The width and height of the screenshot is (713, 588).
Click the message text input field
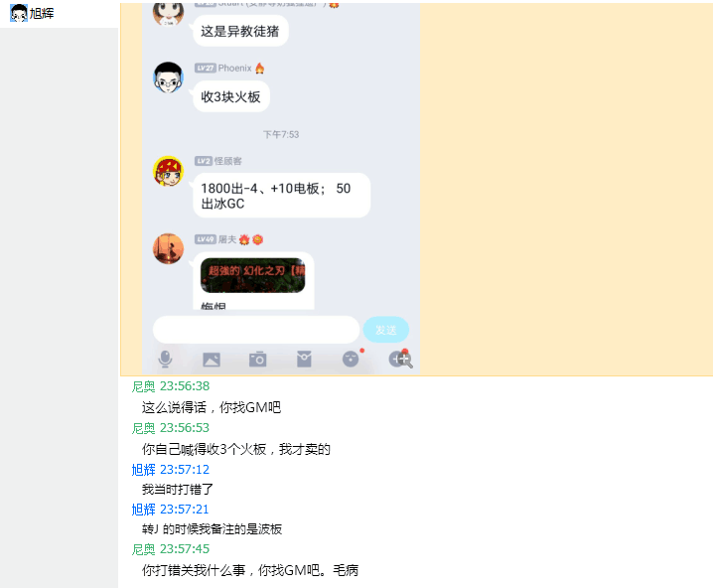[x=256, y=330]
